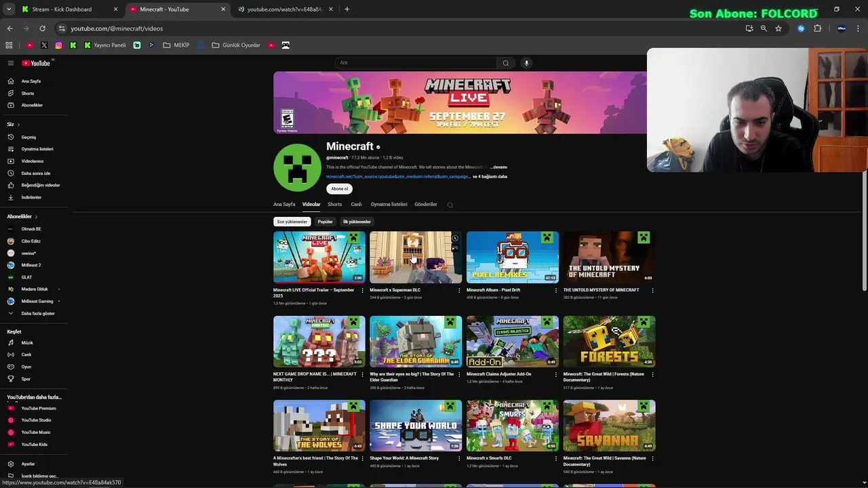Image resolution: width=868 pixels, height=488 pixels.
Task: Open Yayıncı Paneli bookmark
Action: (x=105, y=45)
